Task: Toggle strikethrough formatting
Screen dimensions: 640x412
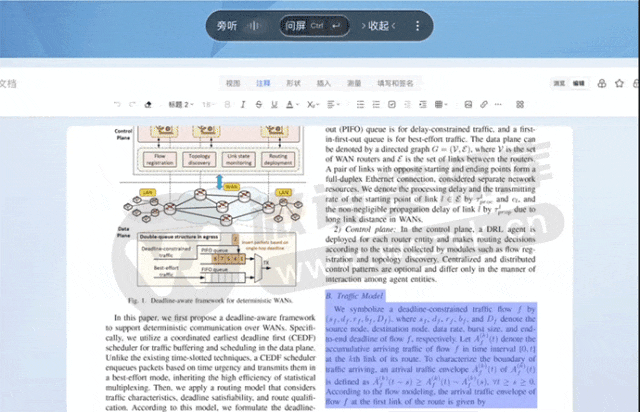Action: [x=258, y=105]
